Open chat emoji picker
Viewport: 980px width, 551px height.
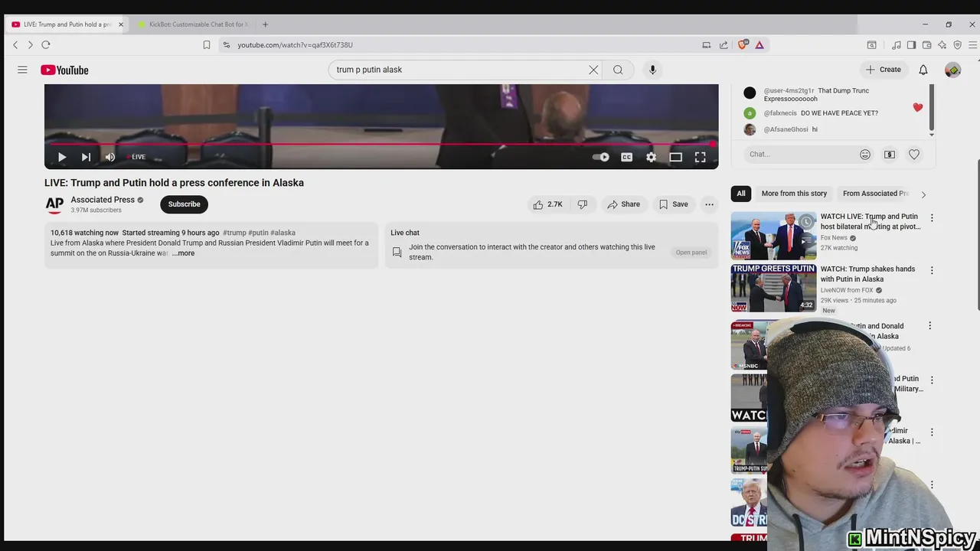point(865,155)
